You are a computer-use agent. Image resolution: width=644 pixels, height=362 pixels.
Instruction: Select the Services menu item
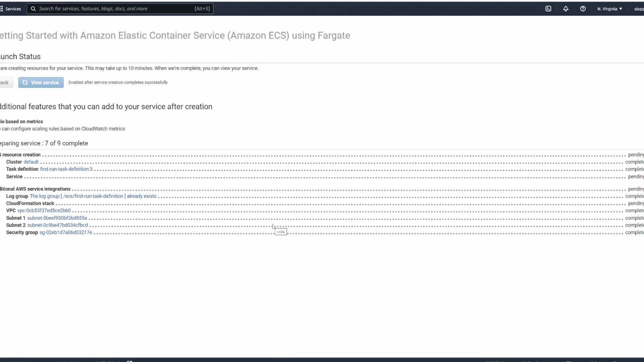13,8
